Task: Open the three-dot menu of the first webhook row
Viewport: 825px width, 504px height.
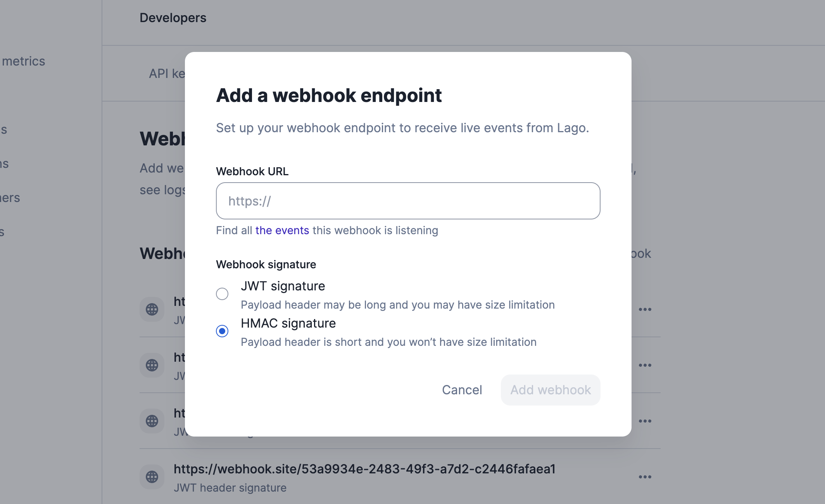Action: tap(645, 309)
